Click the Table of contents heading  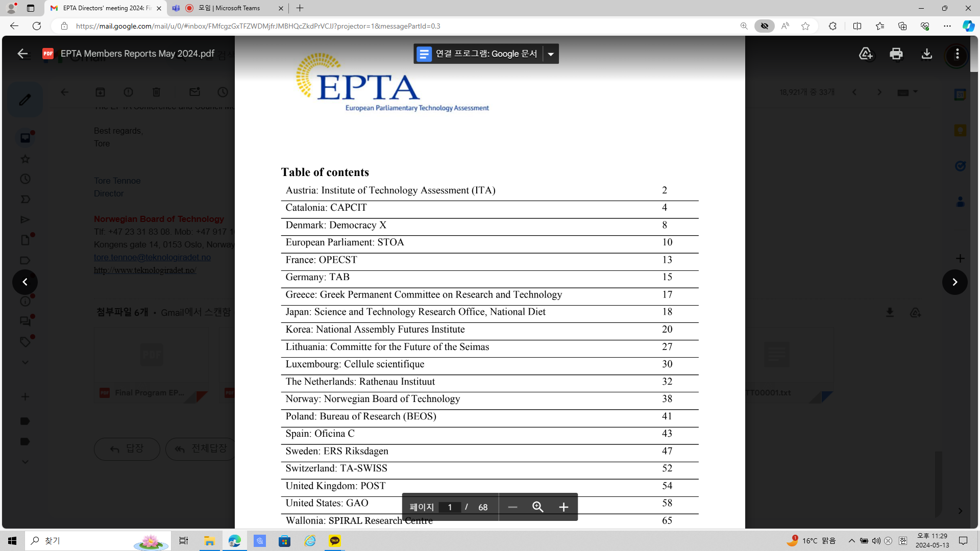point(325,172)
